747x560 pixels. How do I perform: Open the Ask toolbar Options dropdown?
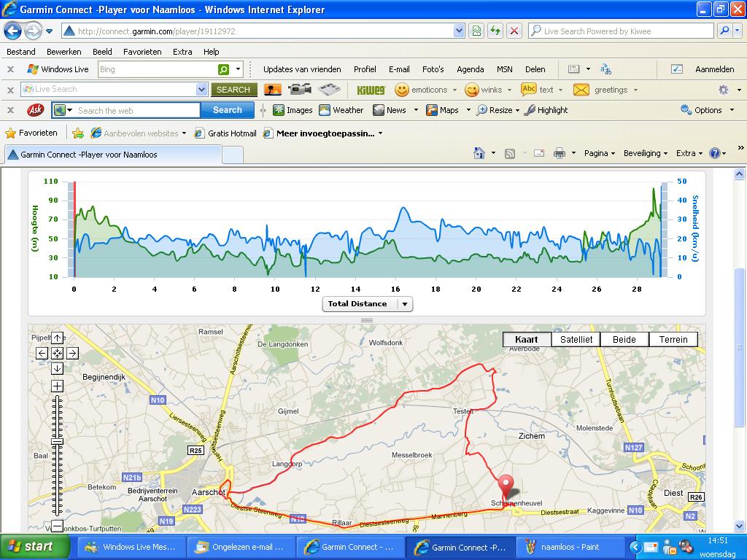point(708,110)
